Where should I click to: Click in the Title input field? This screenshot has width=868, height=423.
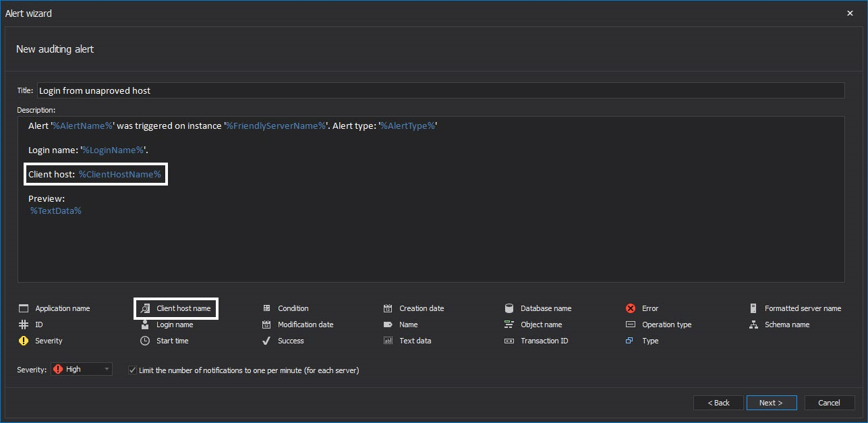click(x=440, y=90)
